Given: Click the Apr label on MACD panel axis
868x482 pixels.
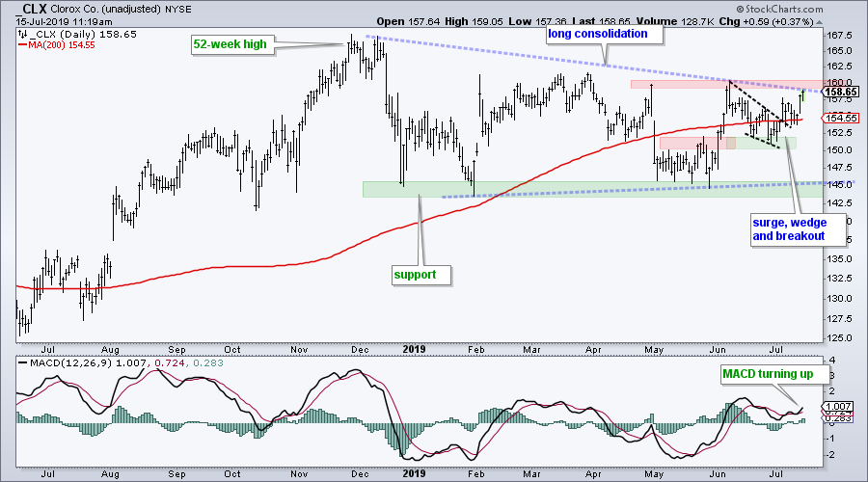Looking at the screenshot, I should coord(593,474).
